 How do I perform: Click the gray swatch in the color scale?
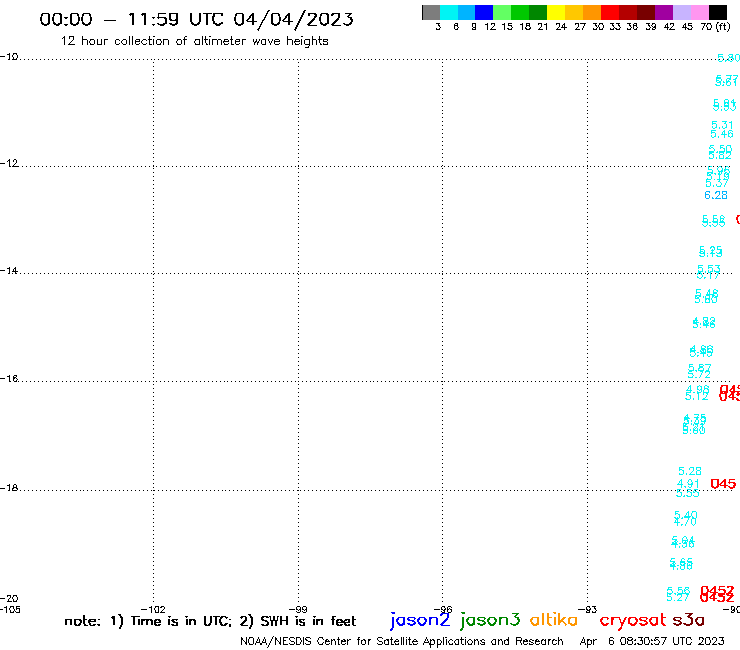point(431,12)
